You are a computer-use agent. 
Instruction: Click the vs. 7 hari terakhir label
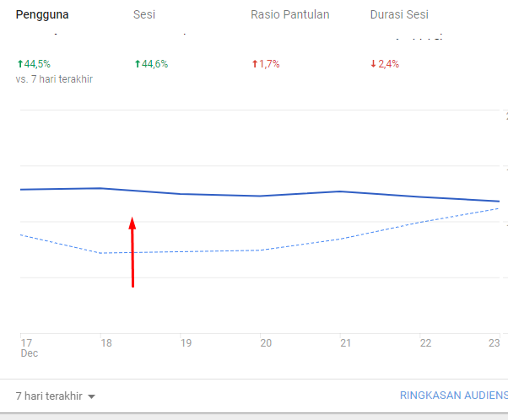click(x=54, y=78)
